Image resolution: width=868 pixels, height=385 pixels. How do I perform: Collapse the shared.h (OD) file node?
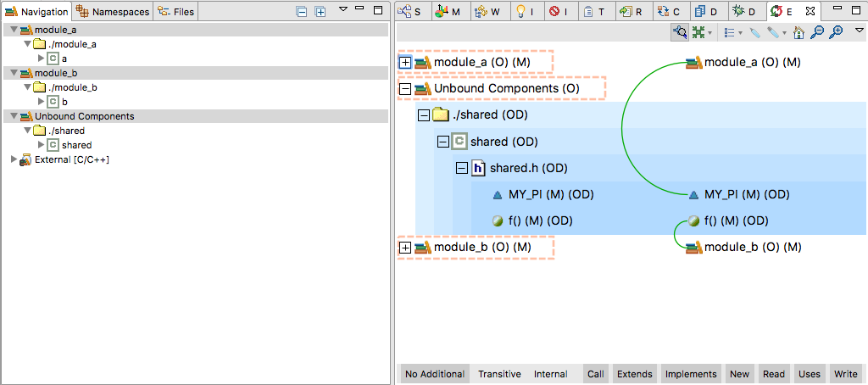click(462, 168)
